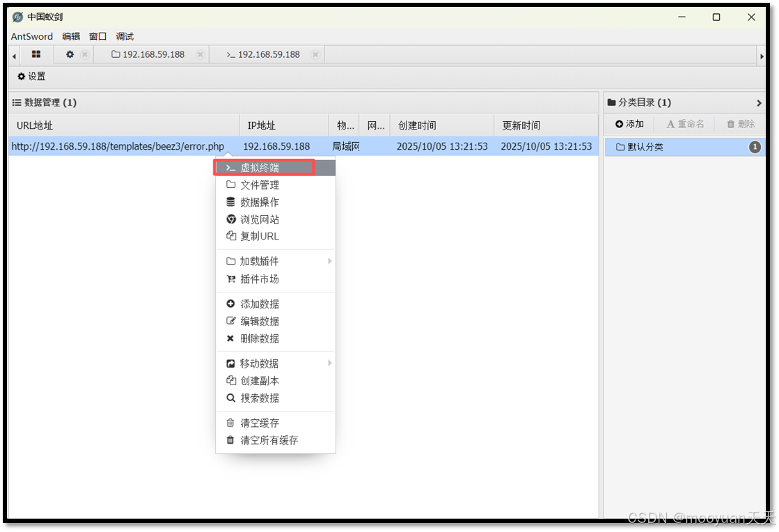779x532 pixels.
Task: Click 删除数据 in the context menu
Action: click(x=276, y=339)
